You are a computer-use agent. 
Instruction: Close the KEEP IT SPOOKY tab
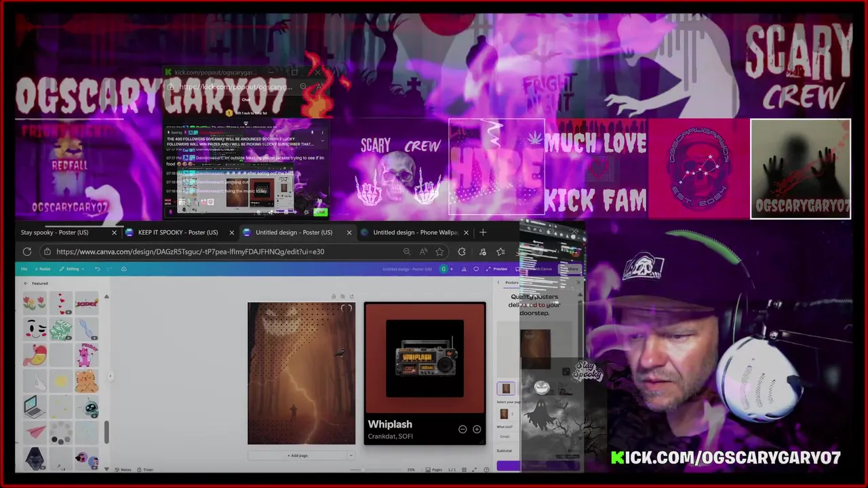click(x=232, y=232)
